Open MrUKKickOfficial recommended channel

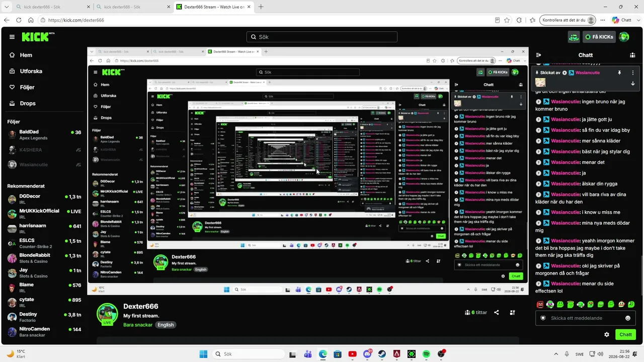click(45, 214)
